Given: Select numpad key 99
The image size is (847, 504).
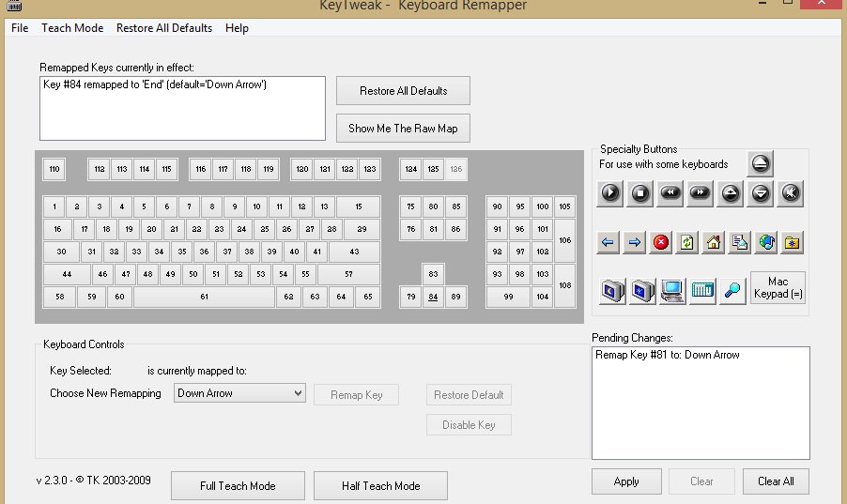Looking at the screenshot, I should tap(508, 298).
